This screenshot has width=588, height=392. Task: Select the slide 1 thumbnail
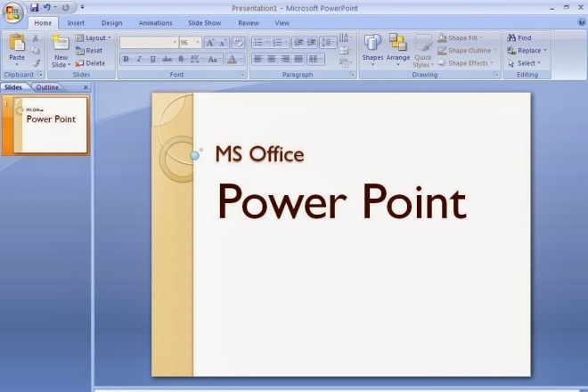tap(50, 125)
